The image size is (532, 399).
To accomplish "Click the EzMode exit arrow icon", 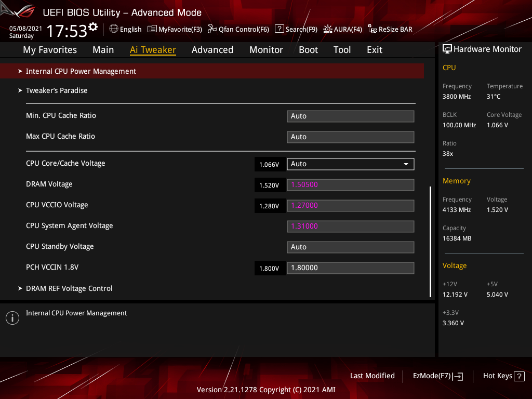I will 458,376.
